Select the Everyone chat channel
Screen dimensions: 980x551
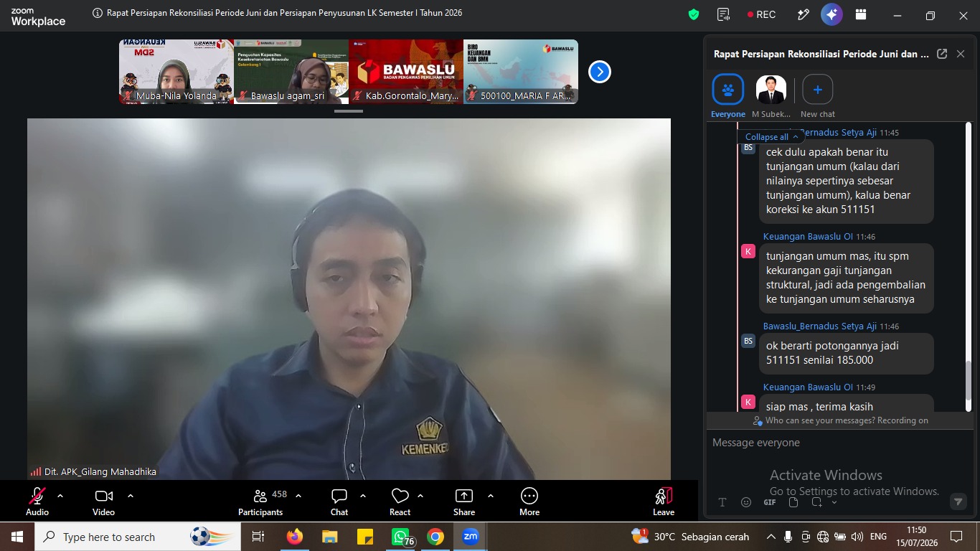click(x=728, y=96)
